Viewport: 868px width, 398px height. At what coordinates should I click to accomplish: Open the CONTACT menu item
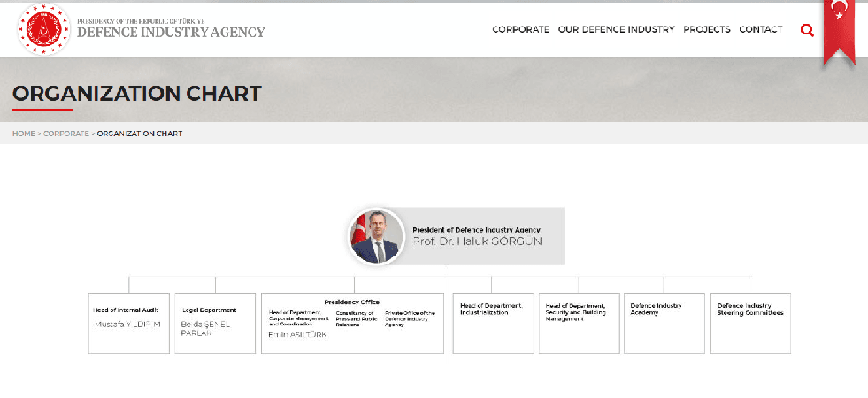coord(761,29)
